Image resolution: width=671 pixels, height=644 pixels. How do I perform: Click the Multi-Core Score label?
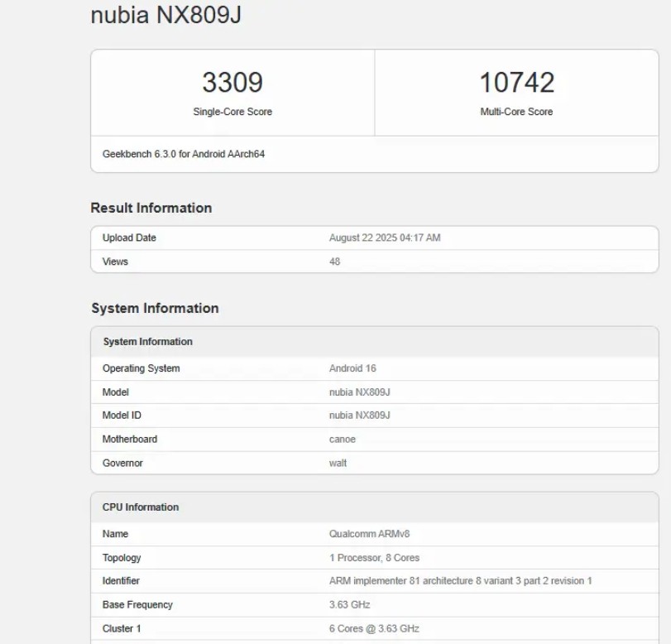(x=516, y=112)
